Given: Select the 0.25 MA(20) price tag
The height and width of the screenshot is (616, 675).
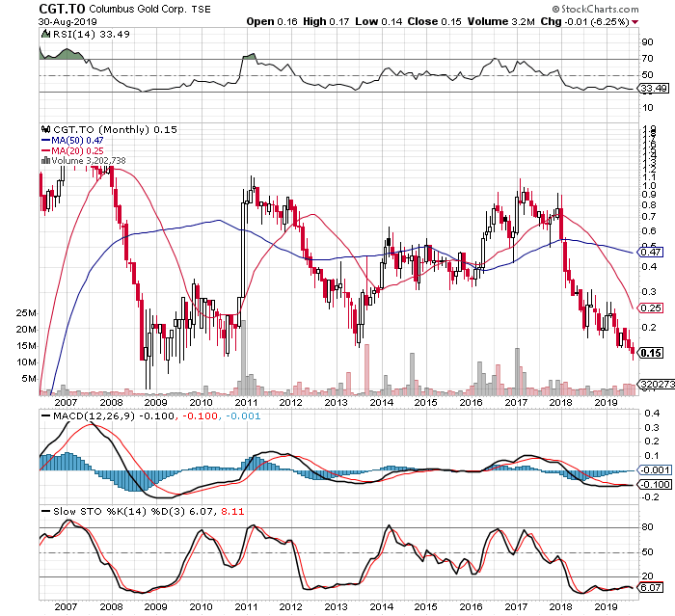Looking at the screenshot, I should pos(651,308).
